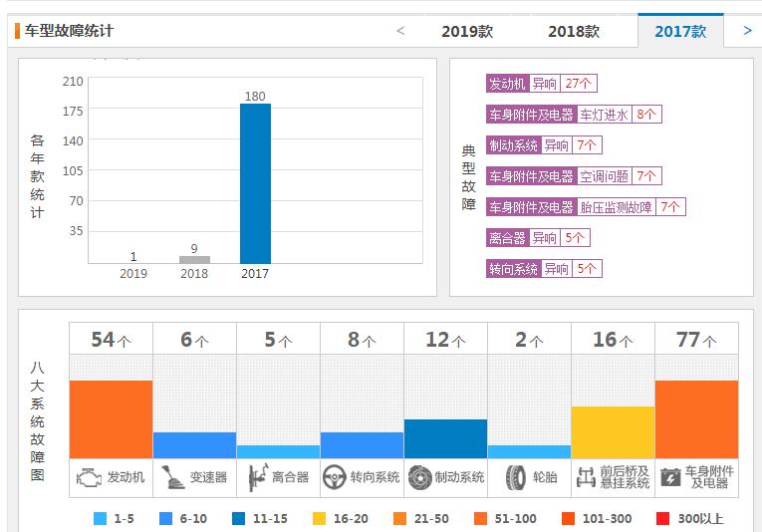
Task: Click the blue 2017 bar in chart
Action: click(x=255, y=183)
